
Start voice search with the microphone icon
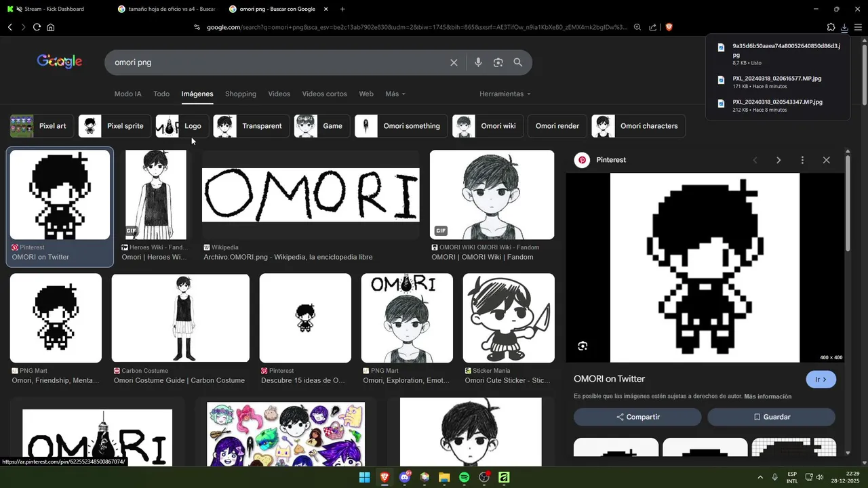[478, 62]
